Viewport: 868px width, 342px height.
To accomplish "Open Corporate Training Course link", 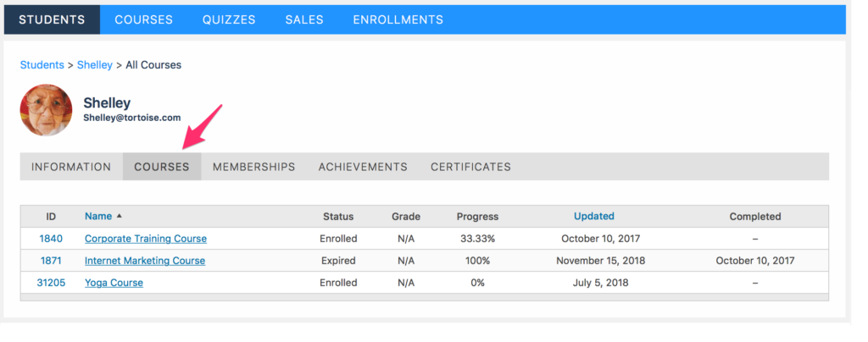I will tap(146, 239).
